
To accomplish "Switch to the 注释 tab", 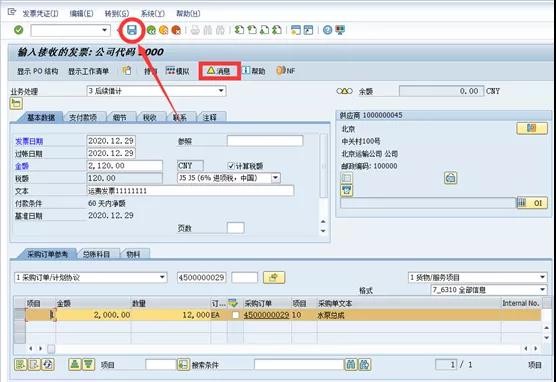I will 210,117.
